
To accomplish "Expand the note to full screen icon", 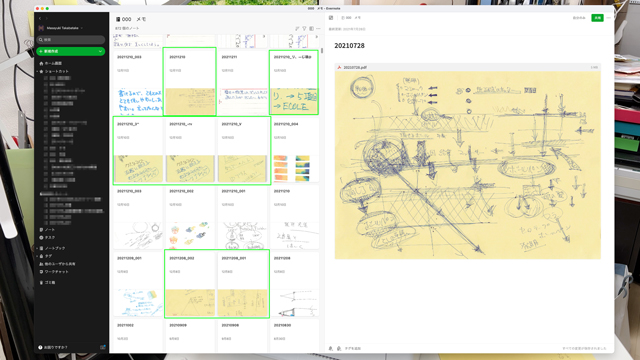I will tap(331, 18).
